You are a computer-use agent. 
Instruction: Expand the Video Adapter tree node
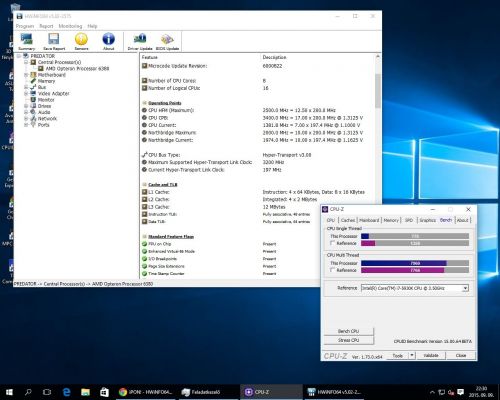26,93
